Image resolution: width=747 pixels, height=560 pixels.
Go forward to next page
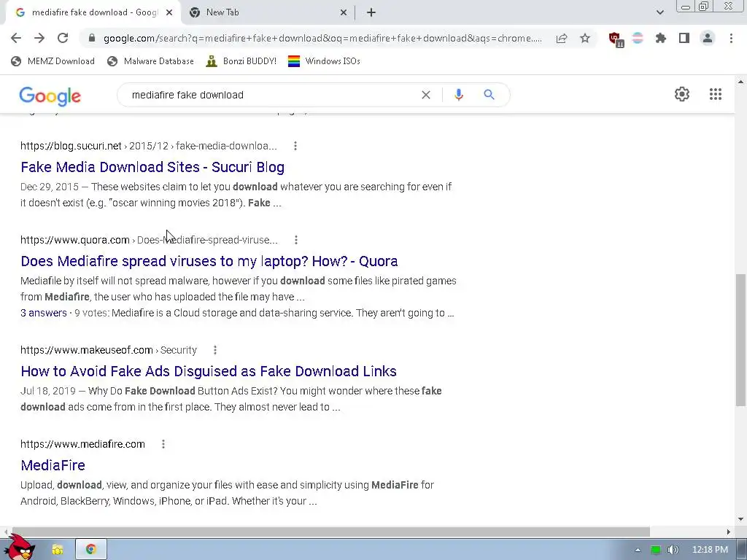(39, 38)
